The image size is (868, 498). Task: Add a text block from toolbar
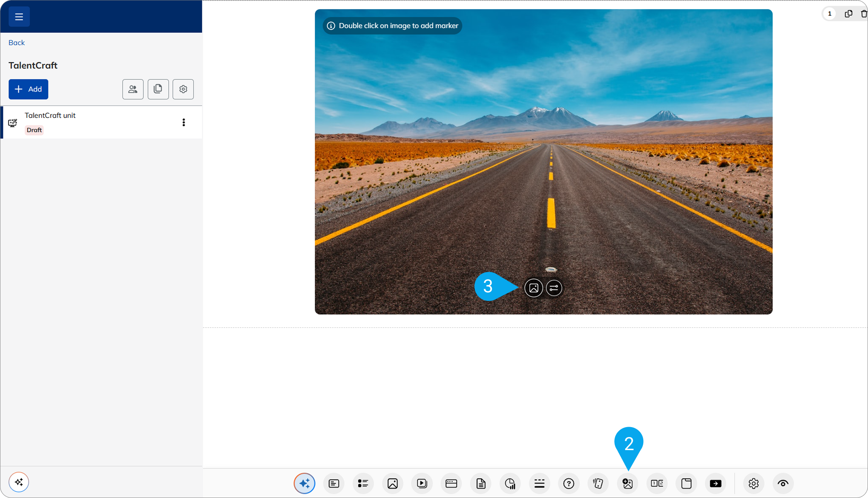(334, 483)
